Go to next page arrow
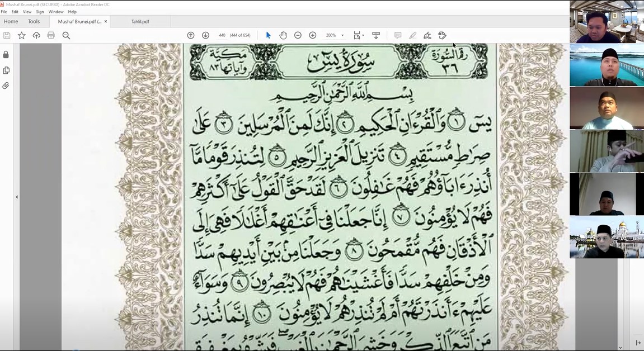Viewport: 644px width, 351px height. click(205, 35)
